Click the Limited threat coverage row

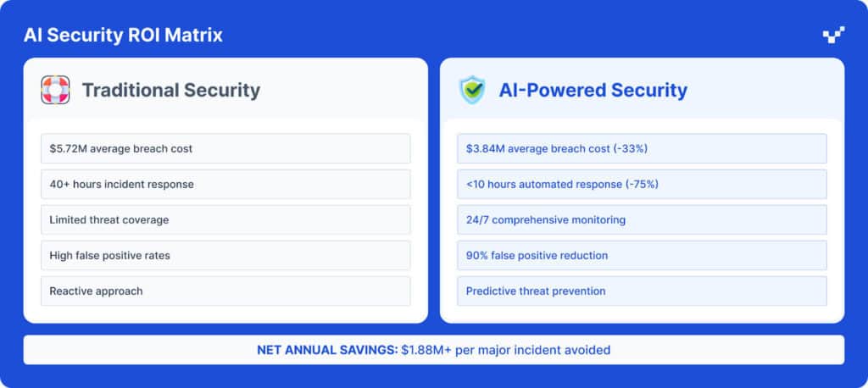coord(225,219)
